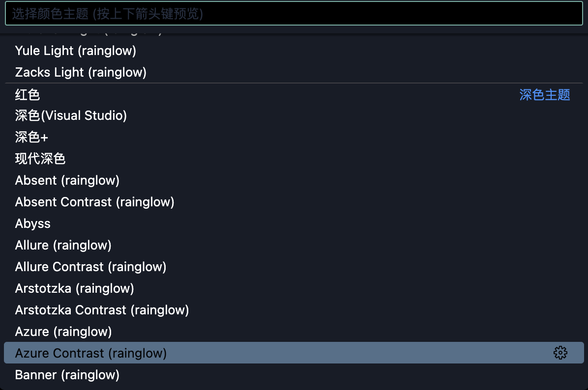The image size is (588, 390).
Task: Pick Arstotzka Contrast (rainglow) theme
Action: [294, 310]
